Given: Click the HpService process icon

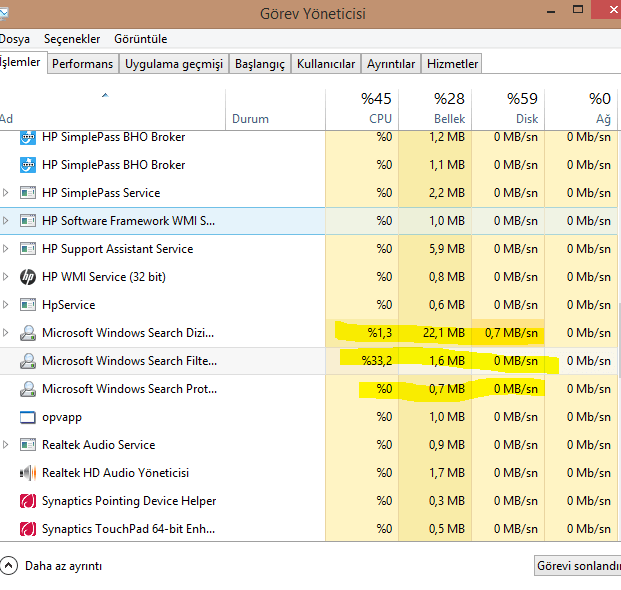Looking at the screenshot, I should click(x=28, y=305).
